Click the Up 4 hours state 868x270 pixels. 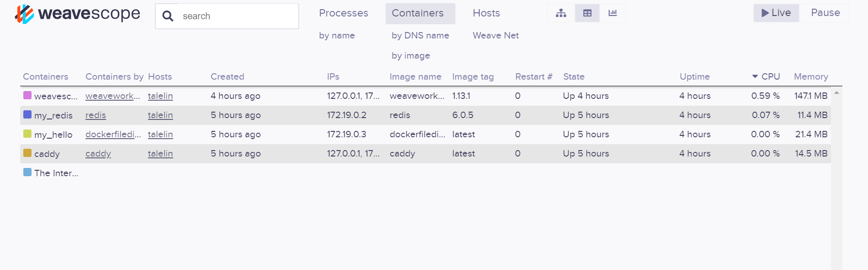click(586, 96)
